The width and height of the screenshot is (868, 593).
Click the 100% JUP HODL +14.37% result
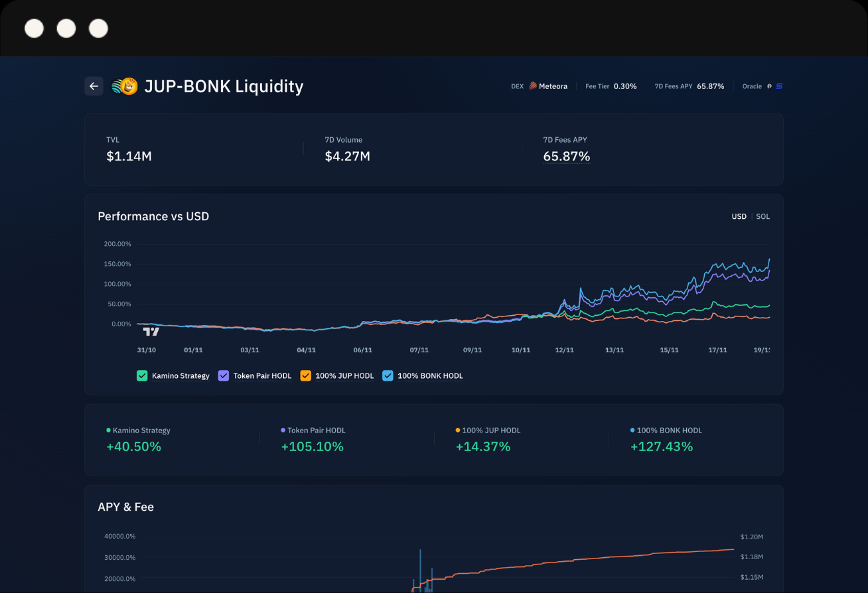point(482,447)
